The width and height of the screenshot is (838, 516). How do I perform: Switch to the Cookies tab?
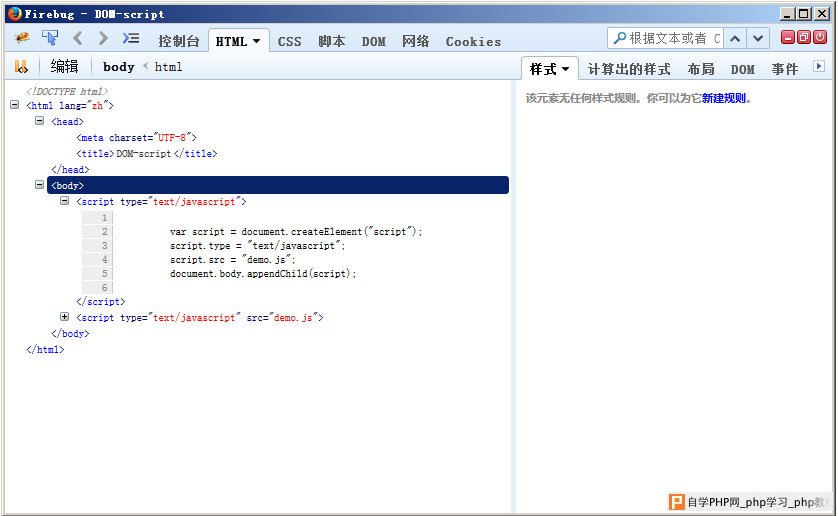click(474, 41)
